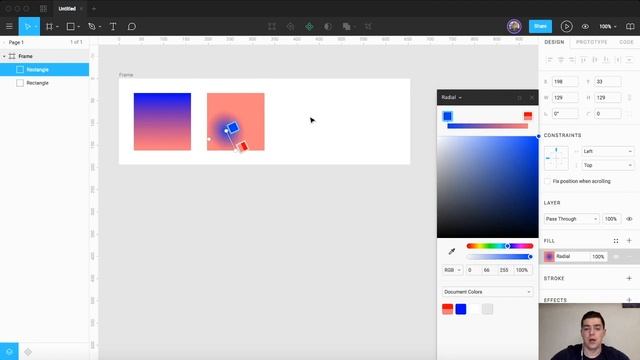Select the blue-to-pink linear gradient rectangle
The width and height of the screenshot is (640, 360).
click(x=162, y=122)
